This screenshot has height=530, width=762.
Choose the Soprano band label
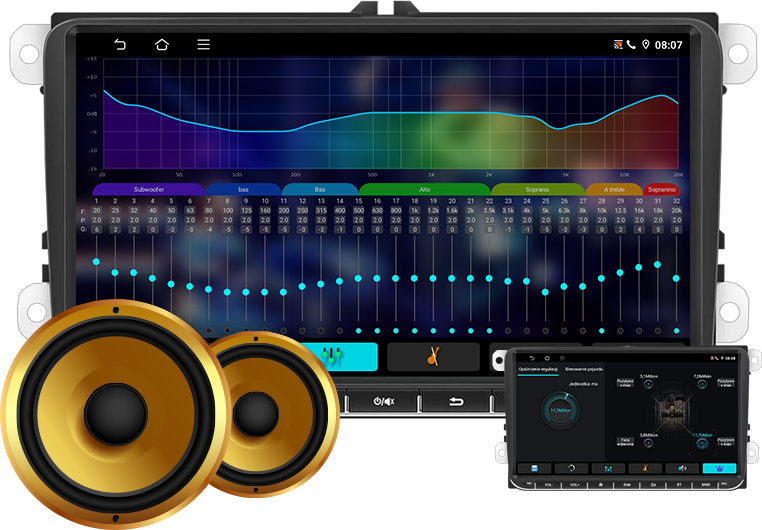click(x=537, y=189)
